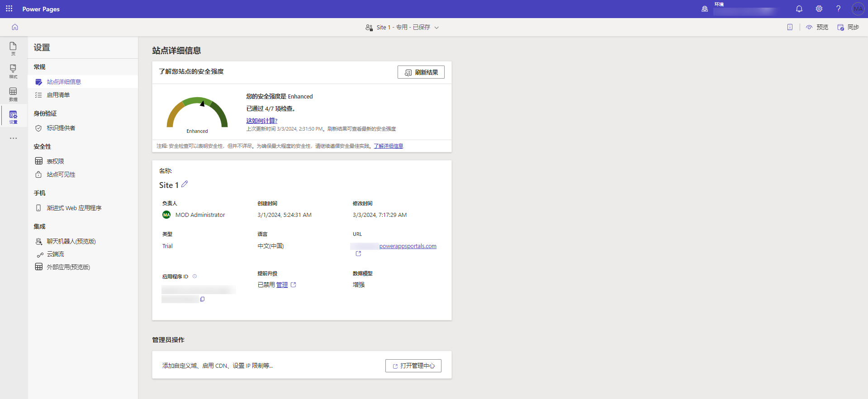868x399 pixels.
Task: Click the 打开管理中心 button
Action: tap(413, 366)
